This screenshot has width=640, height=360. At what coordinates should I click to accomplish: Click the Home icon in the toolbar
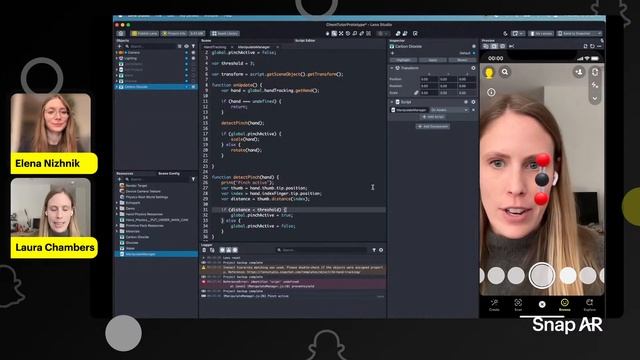121,33
